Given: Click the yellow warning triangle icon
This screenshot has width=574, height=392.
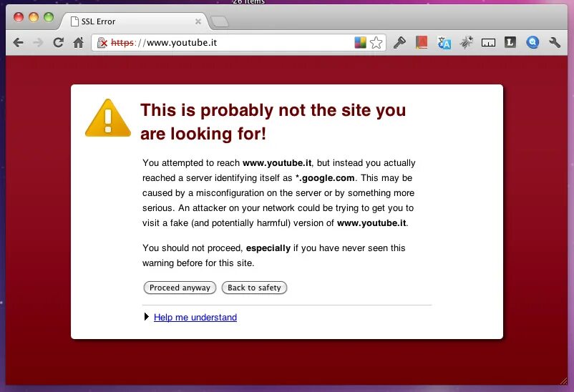Looking at the screenshot, I should (x=108, y=118).
